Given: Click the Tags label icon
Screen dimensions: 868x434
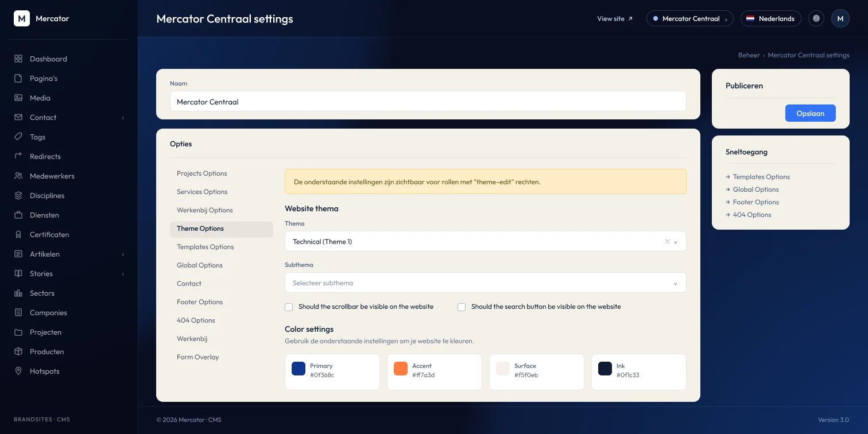Looking at the screenshot, I should point(18,137).
